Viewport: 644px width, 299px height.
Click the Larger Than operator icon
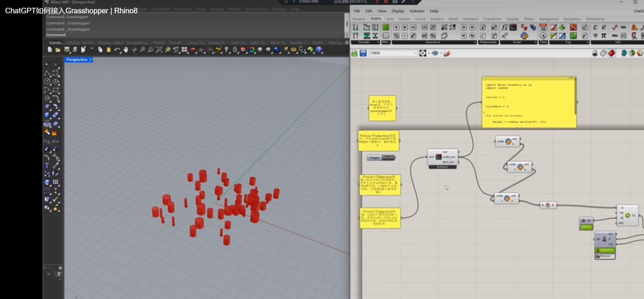(x=464, y=27)
